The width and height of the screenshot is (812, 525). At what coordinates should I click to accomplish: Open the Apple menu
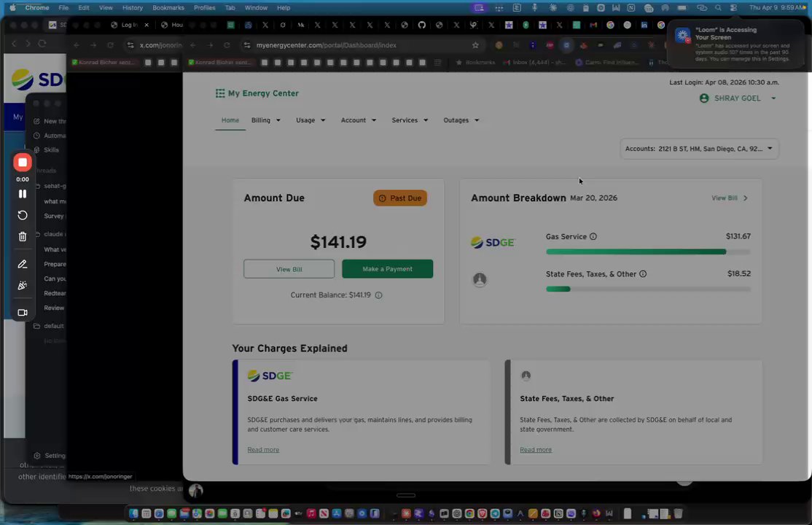[12, 8]
